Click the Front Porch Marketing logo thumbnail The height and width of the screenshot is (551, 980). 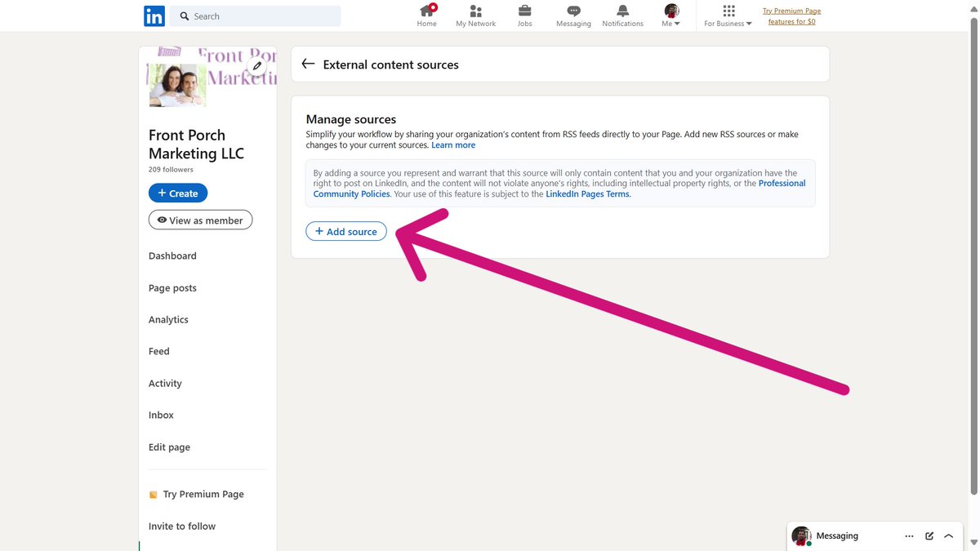coord(177,85)
